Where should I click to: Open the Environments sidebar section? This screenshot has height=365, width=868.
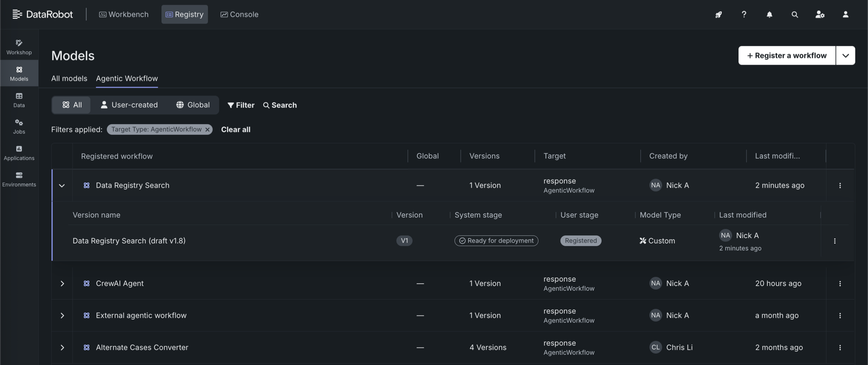point(19,179)
